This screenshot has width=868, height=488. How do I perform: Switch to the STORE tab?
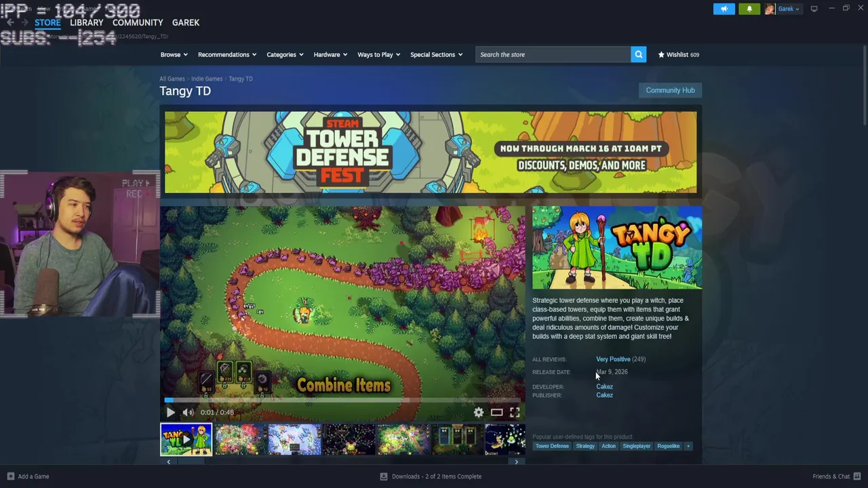[47, 22]
